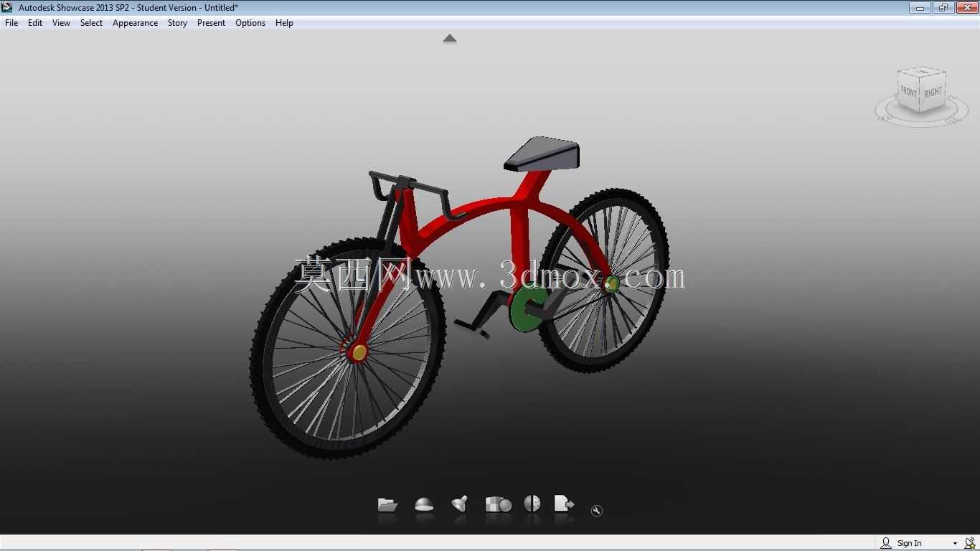Viewport: 980px width, 551px height.
Task: Open the split-sphere visual styles icon
Action: [x=532, y=504]
